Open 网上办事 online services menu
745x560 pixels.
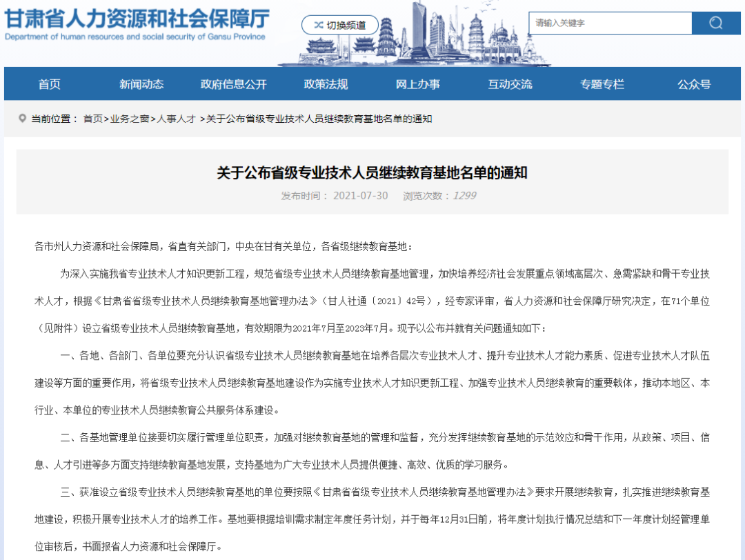click(417, 84)
